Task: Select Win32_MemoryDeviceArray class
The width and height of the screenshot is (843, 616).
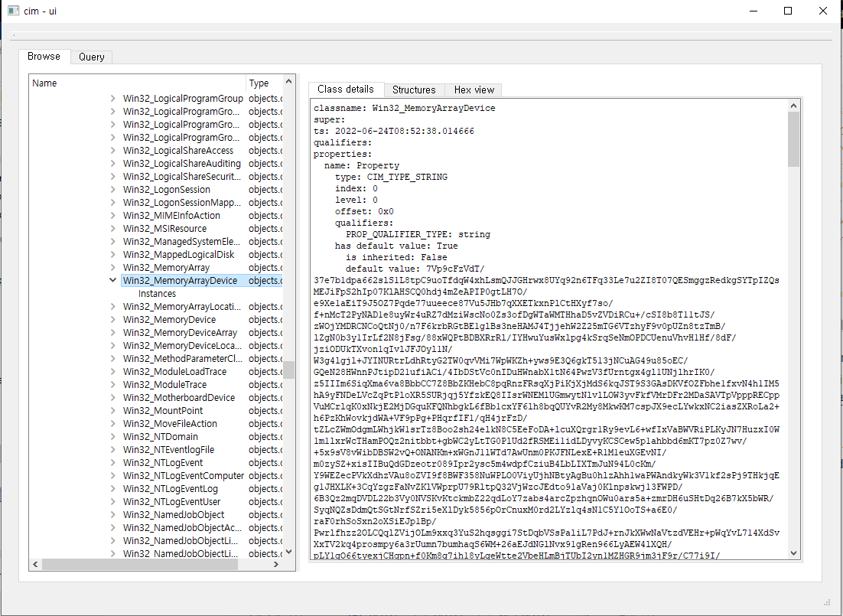Action: (x=180, y=332)
